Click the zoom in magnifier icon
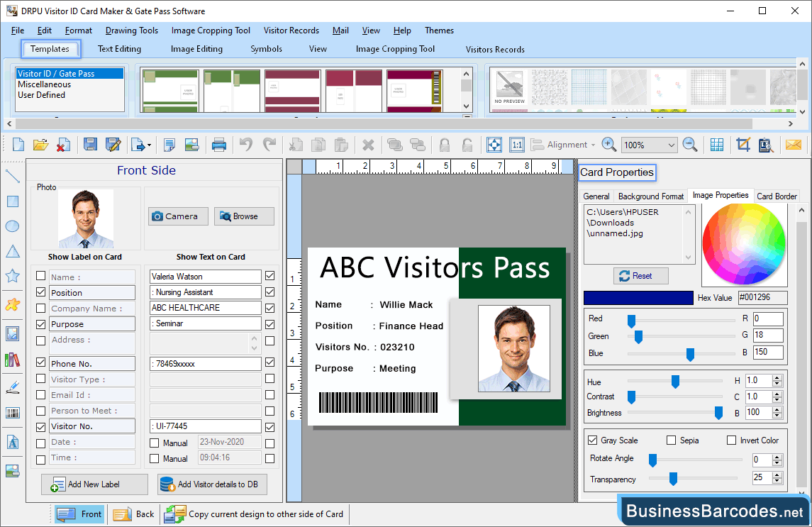The image size is (812, 527). pos(609,145)
